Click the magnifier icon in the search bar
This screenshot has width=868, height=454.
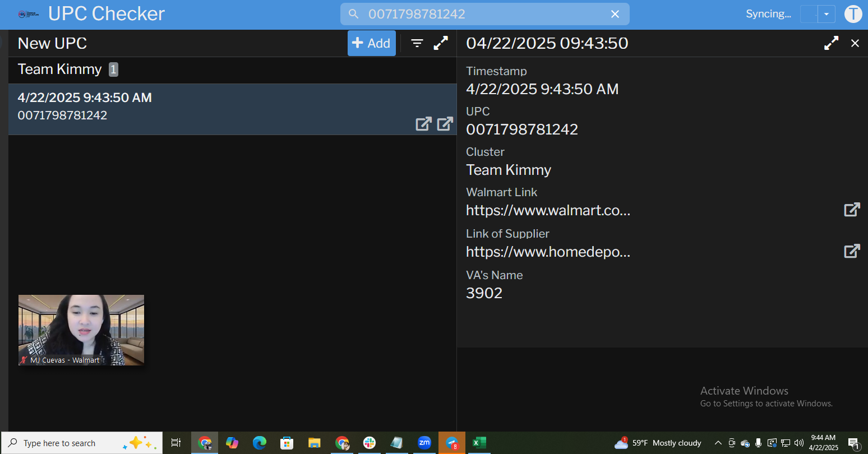click(x=353, y=14)
